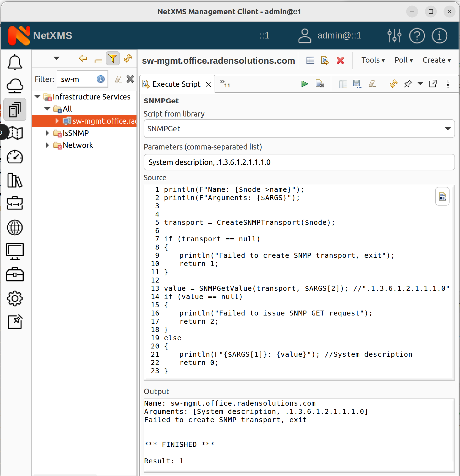Save the script with floppy icon
Image resolution: width=460 pixels, height=476 pixels.
[357, 84]
